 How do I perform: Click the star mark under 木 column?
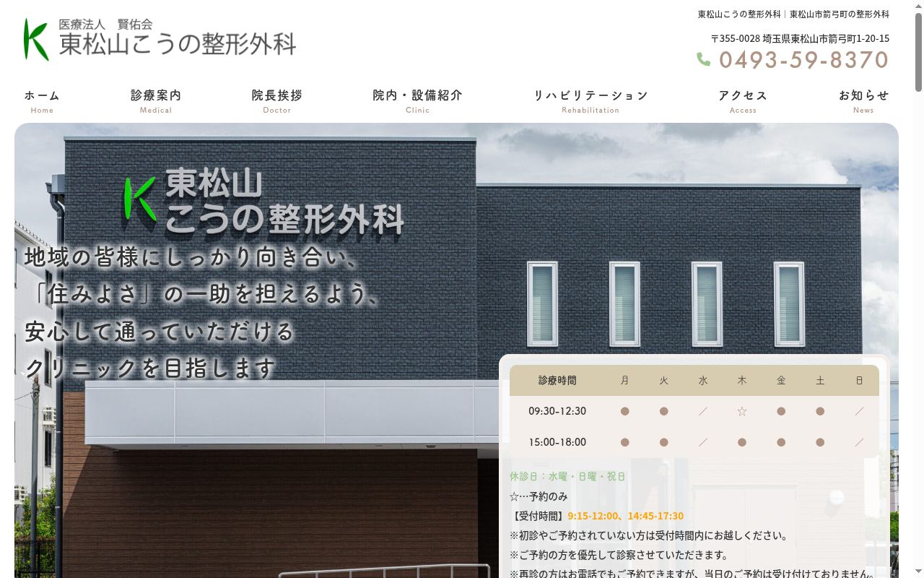tap(741, 411)
